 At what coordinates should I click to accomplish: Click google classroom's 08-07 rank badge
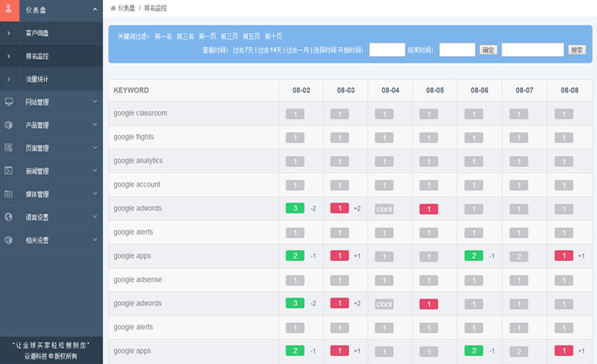tap(518, 114)
